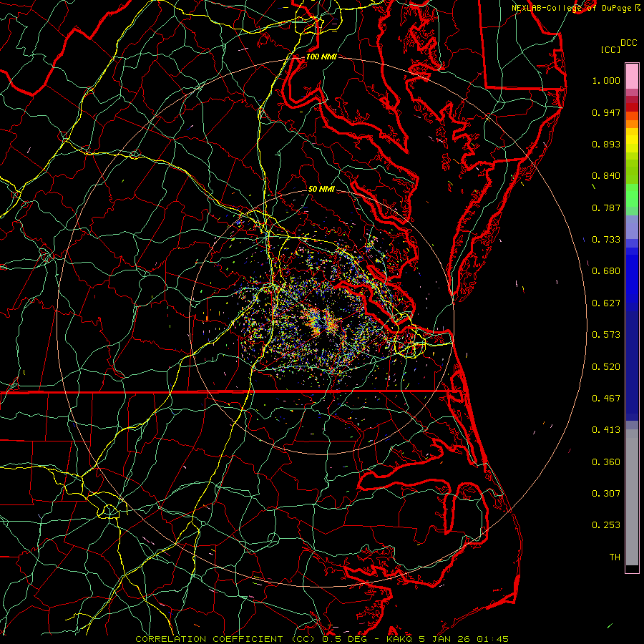Click the 0.253 legend value
The image size is (644, 644).
coord(606,525)
